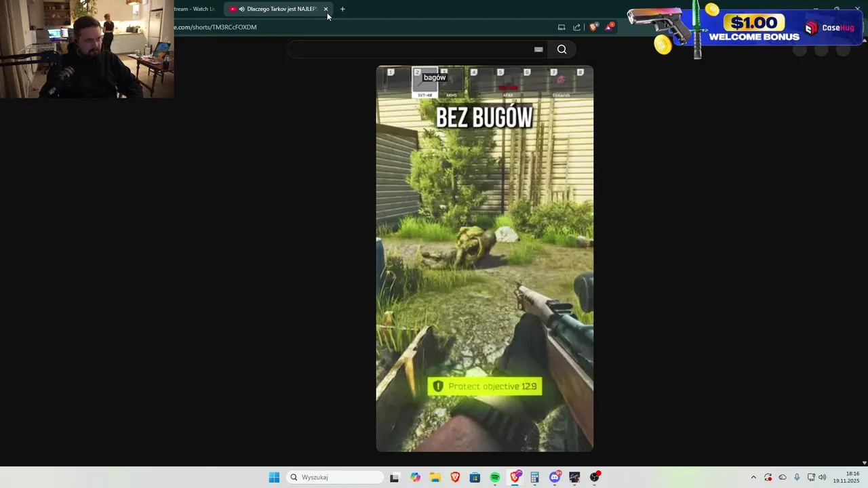Open the first Brave icon on the taskbar

[455, 477]
